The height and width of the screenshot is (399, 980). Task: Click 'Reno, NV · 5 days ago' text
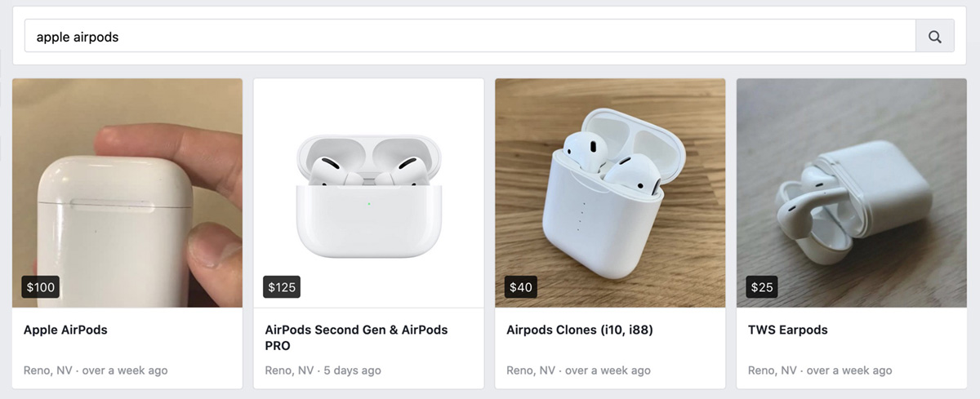click(323, 370)
